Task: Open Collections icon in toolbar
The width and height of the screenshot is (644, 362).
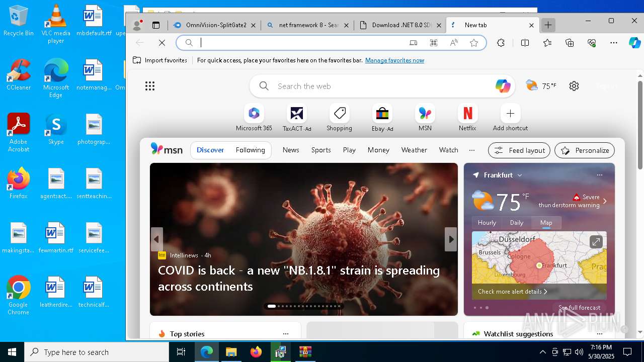Action: click(570, 43)
